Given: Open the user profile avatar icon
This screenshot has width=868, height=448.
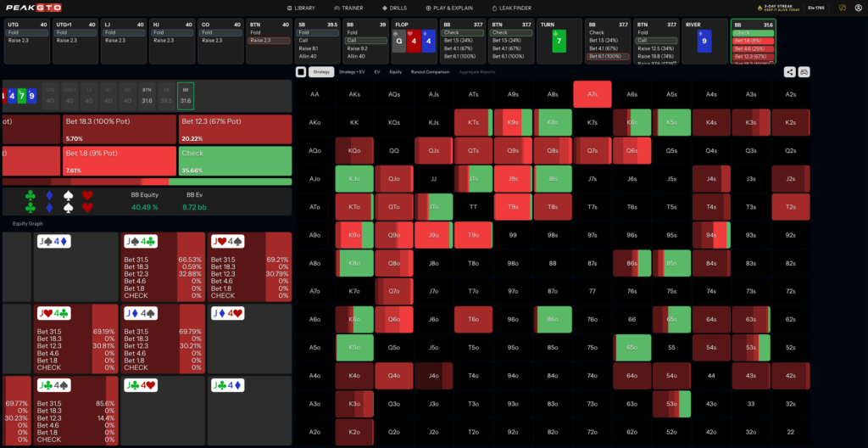Looking at the screenshot, I should point(857,8).
